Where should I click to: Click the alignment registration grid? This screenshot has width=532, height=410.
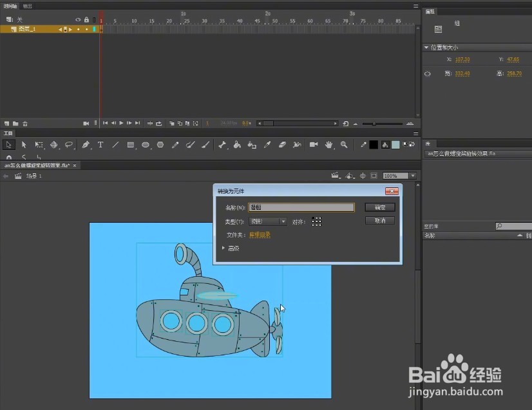(316, 222)
